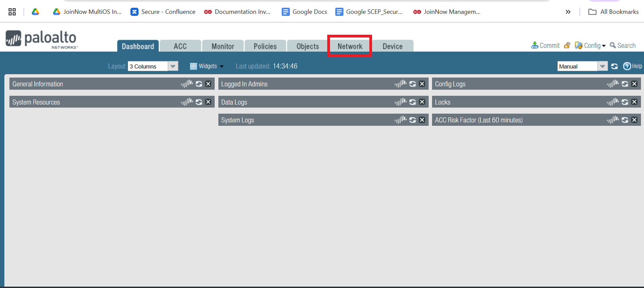Click the lock icon next to Commit
Viewport: 644px width, 288px height.
567,46
